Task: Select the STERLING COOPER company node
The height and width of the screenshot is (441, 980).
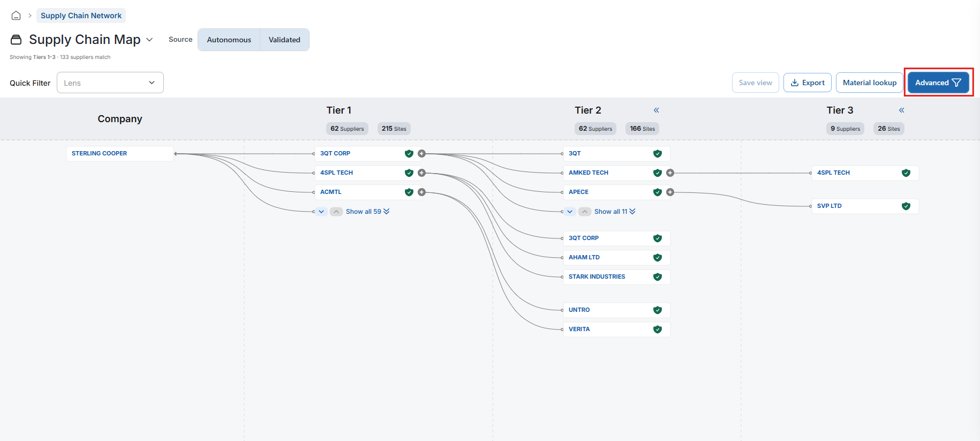Action: (x=120, y=154)
